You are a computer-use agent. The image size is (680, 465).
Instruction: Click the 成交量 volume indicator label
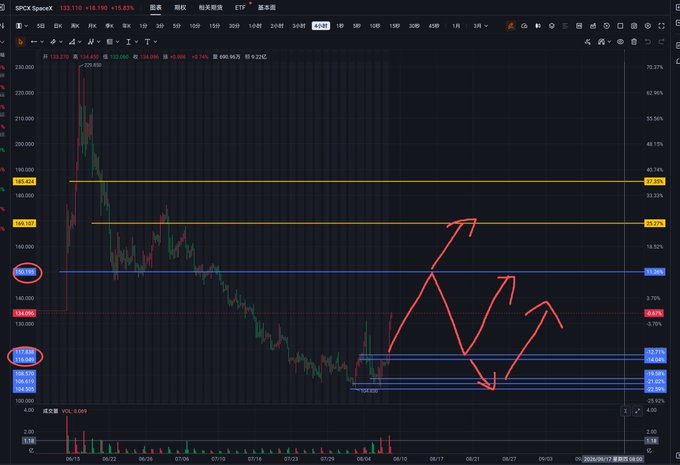pyautogui.click(x=50, y=411)
